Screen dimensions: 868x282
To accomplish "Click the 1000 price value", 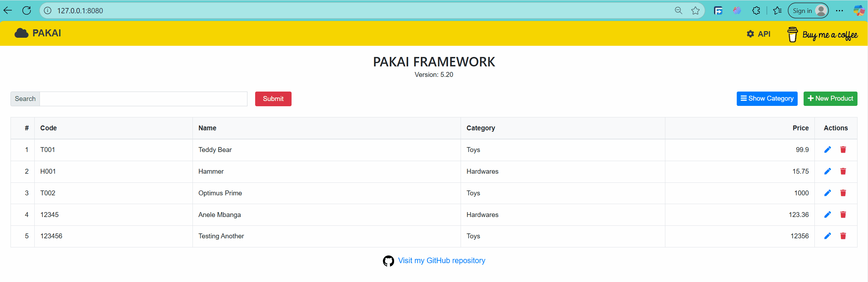I will 801,193.
